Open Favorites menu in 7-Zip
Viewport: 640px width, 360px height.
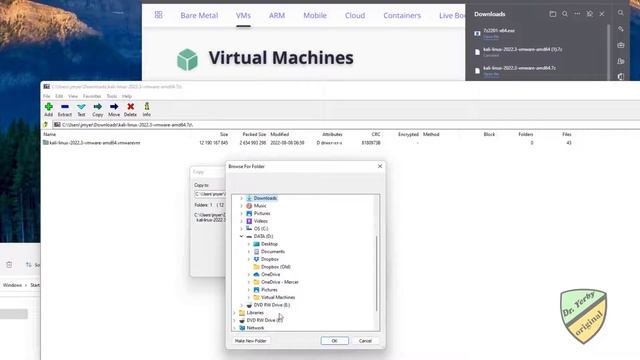[92, 96]
